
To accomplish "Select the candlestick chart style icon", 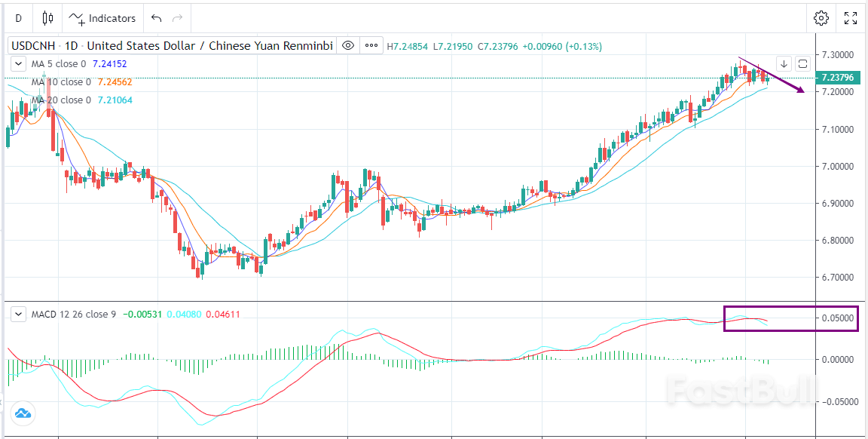I will click(x=47, y=18).
